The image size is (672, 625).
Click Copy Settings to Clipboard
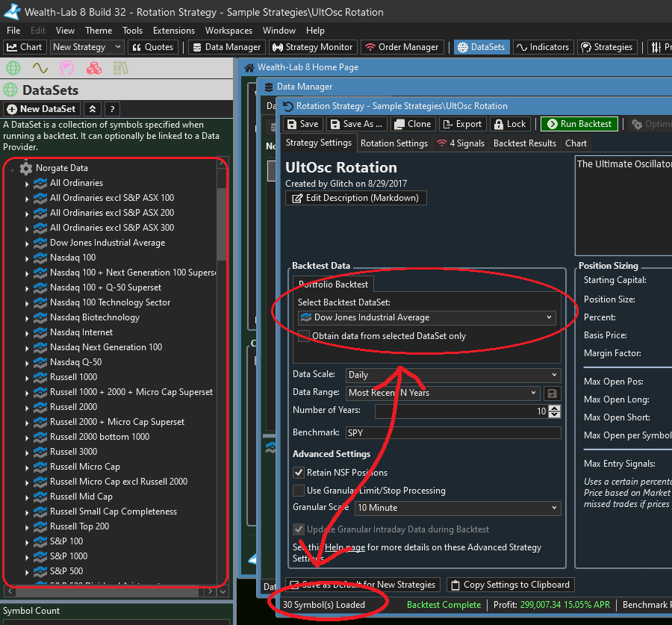click(x=511, y=585)
